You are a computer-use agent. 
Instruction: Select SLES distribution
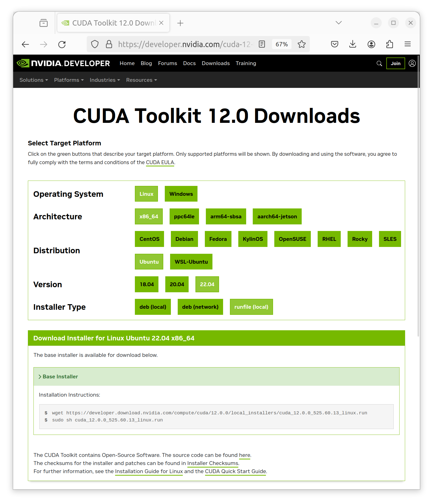coord(390,239)
